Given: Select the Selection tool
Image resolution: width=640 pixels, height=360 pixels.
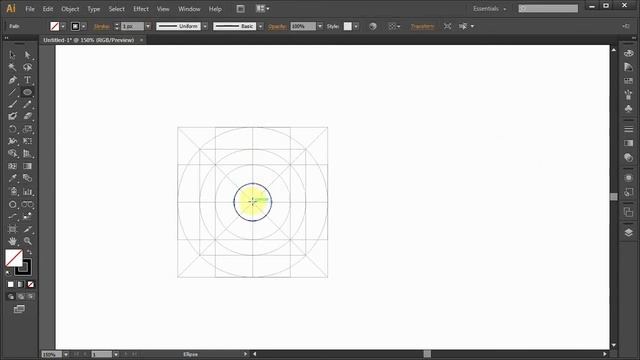Looking at the screenshot, I should [x=12, y=55].
